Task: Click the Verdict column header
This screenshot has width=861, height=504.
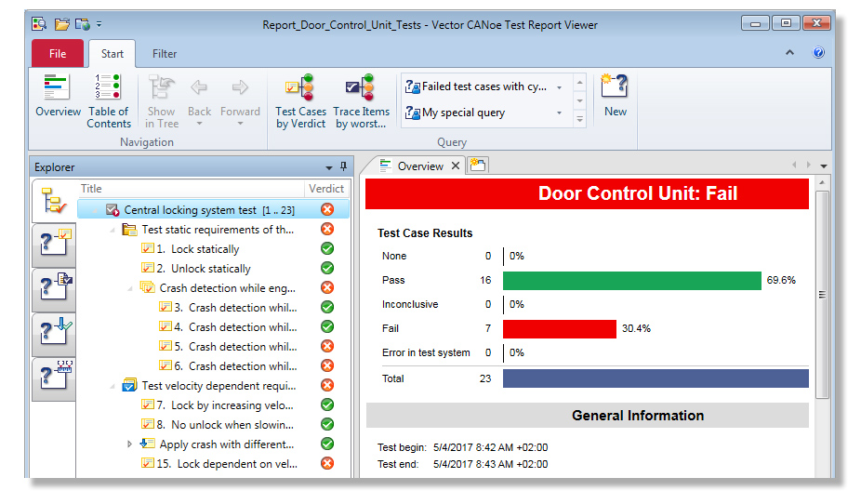Action: pyautogui.click(x=326, y=189)
